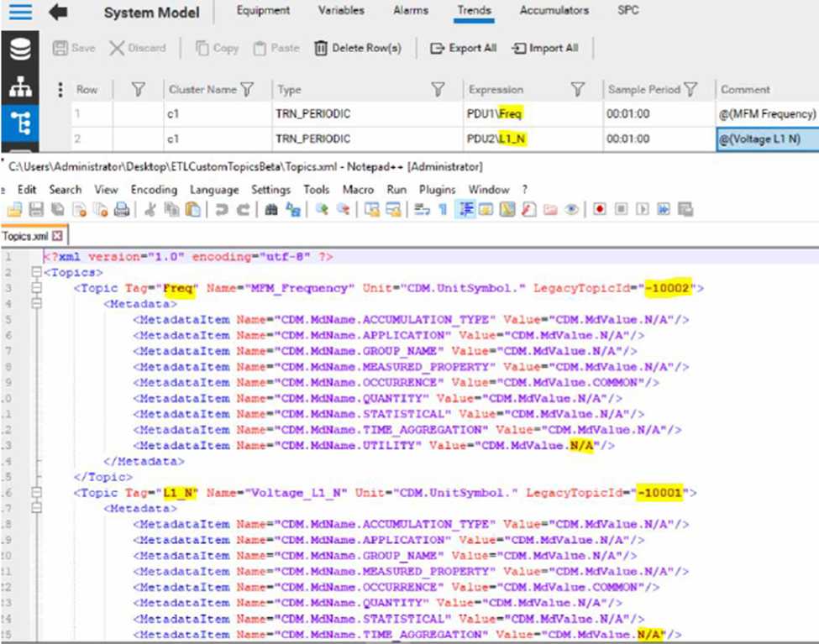Click the back arrow next to System Model
Screen dimensions: 819x644
click(58, 12)
